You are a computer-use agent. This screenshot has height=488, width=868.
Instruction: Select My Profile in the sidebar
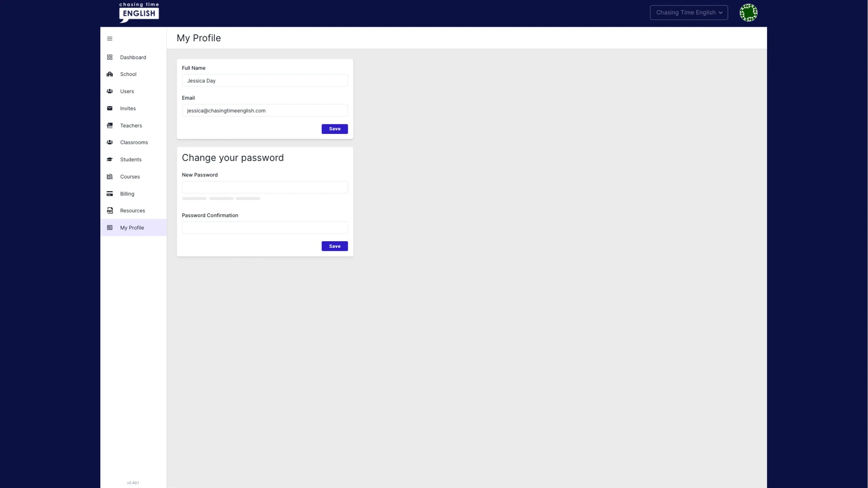[132, 228]
